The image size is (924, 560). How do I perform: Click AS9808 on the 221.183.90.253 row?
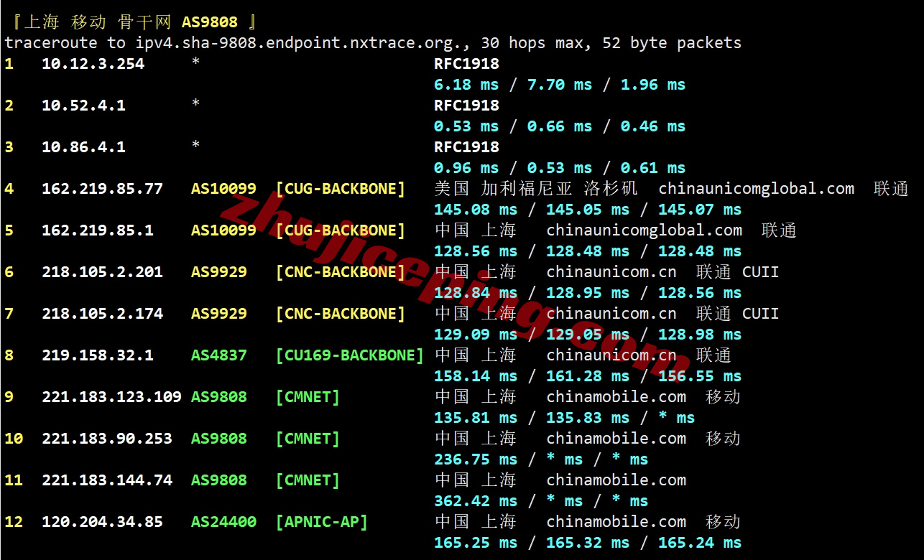219,439
